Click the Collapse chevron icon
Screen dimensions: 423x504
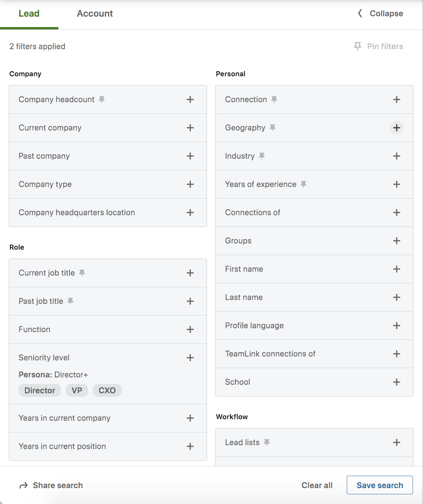[x=360, y=14]
